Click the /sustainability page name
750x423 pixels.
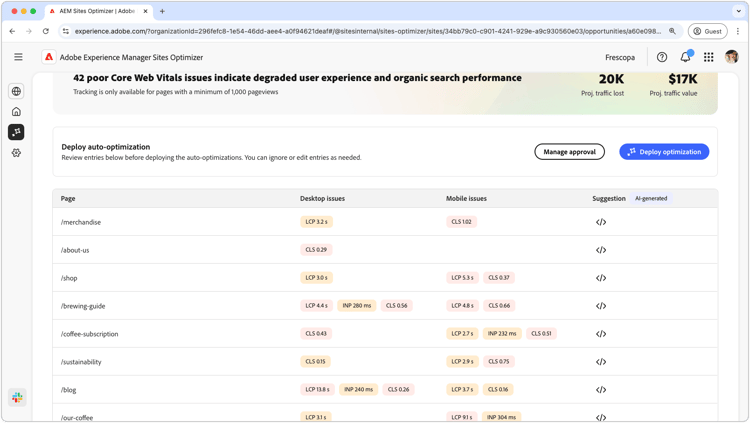click(81, 362)
